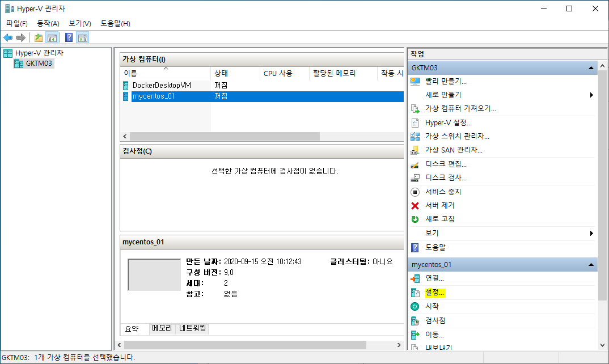The width and height of the screenshot is (609, 364).
Task: Click 서비스 중지 action
Action: click(443, 192)
